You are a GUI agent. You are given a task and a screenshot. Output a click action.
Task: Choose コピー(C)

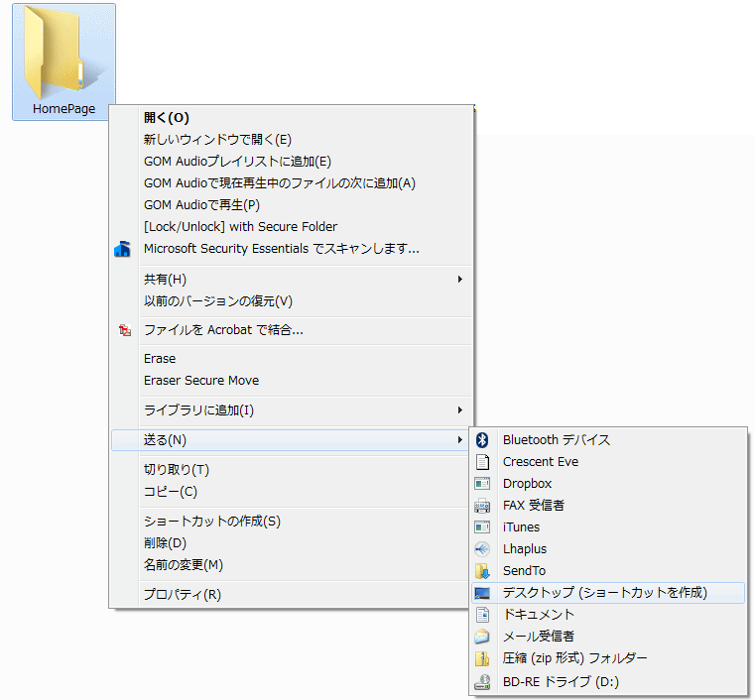coord(290,492)
